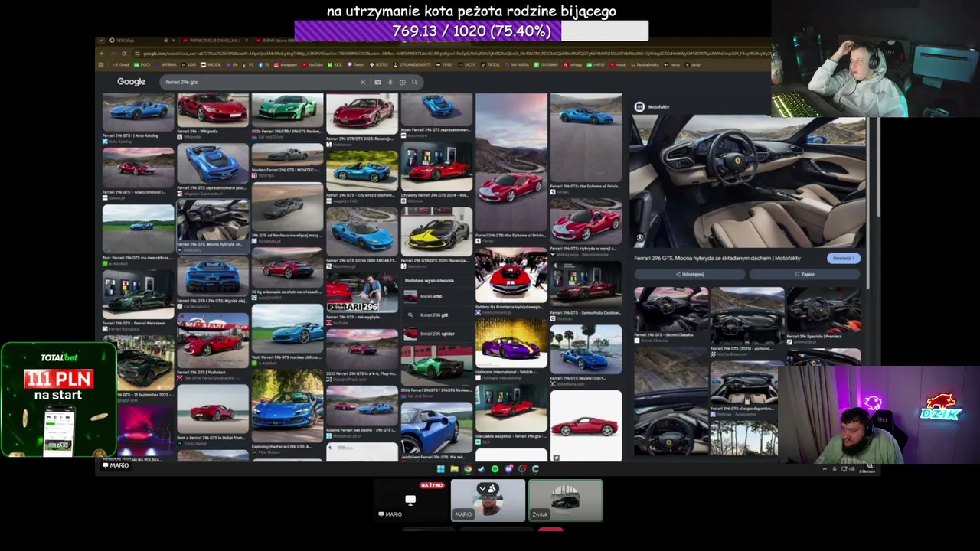This screenshot has width=980, height=551.
Task: Click the 'Udostępnij' share button
Action: pyautogui.click(x=691, y=274)
